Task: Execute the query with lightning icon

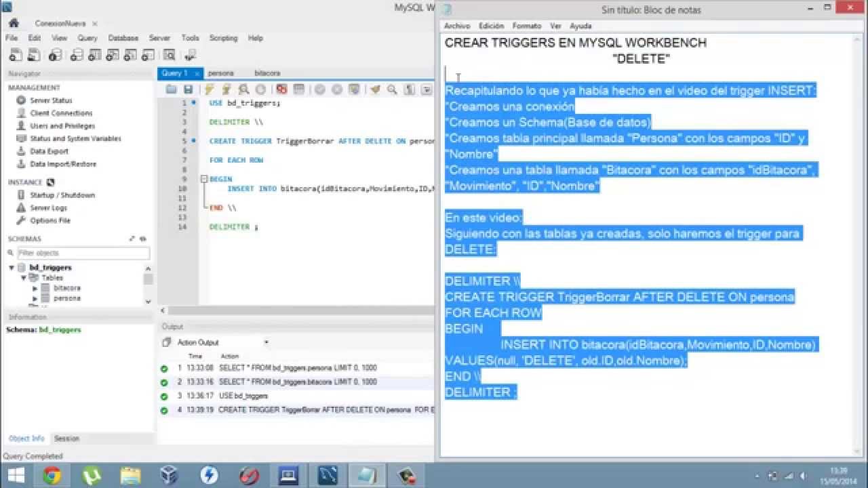Action: coord(210,89)
